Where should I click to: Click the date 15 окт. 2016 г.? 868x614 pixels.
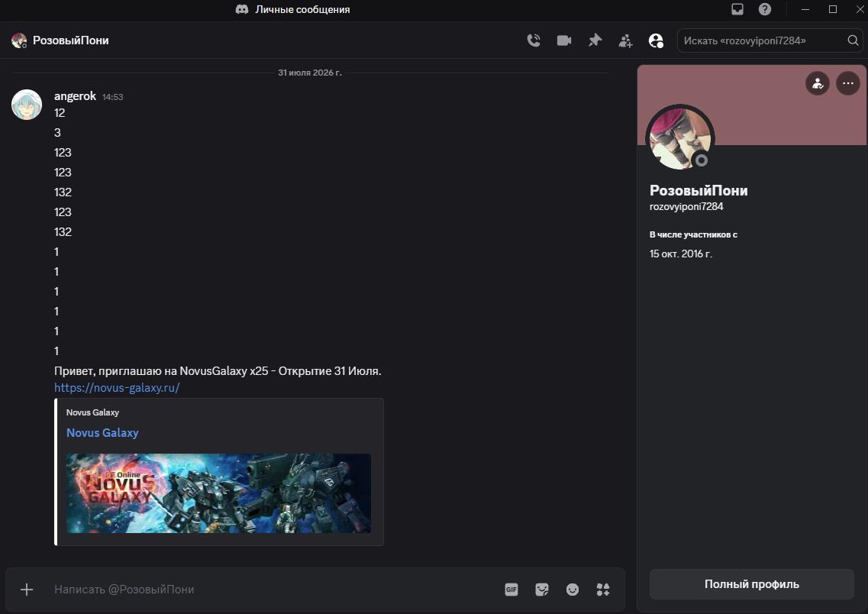coord(681,254)
